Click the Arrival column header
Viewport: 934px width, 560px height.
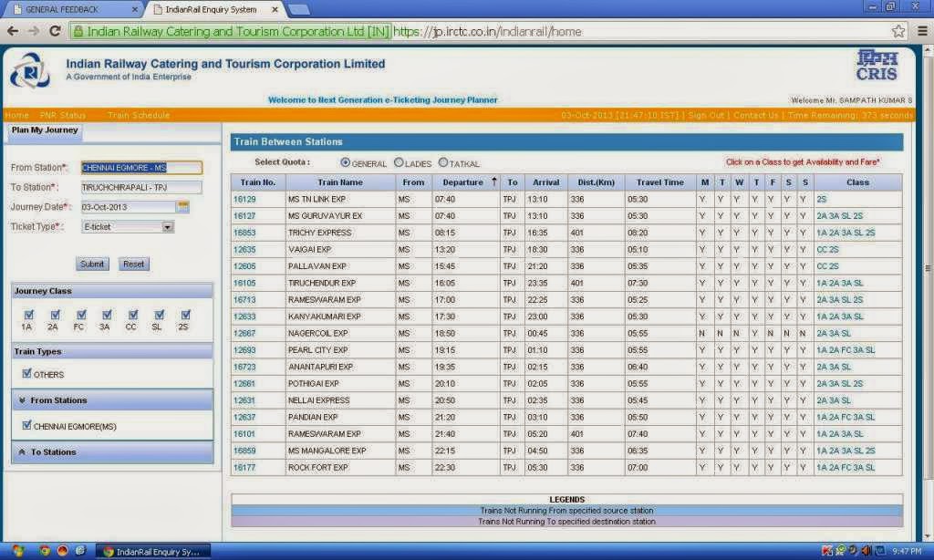[x=545, y=182]
